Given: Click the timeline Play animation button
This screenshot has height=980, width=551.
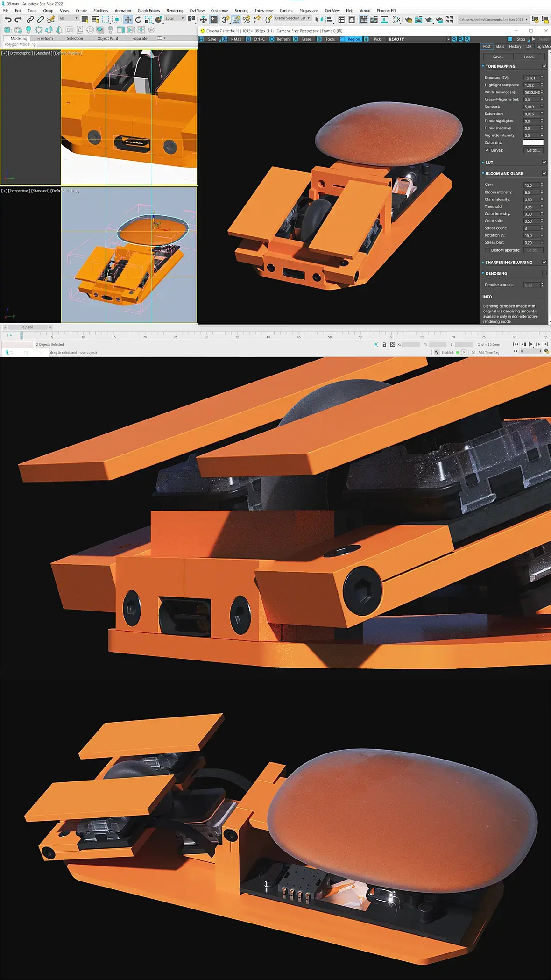Looking at the screenshot, I should tap(530, 344).
